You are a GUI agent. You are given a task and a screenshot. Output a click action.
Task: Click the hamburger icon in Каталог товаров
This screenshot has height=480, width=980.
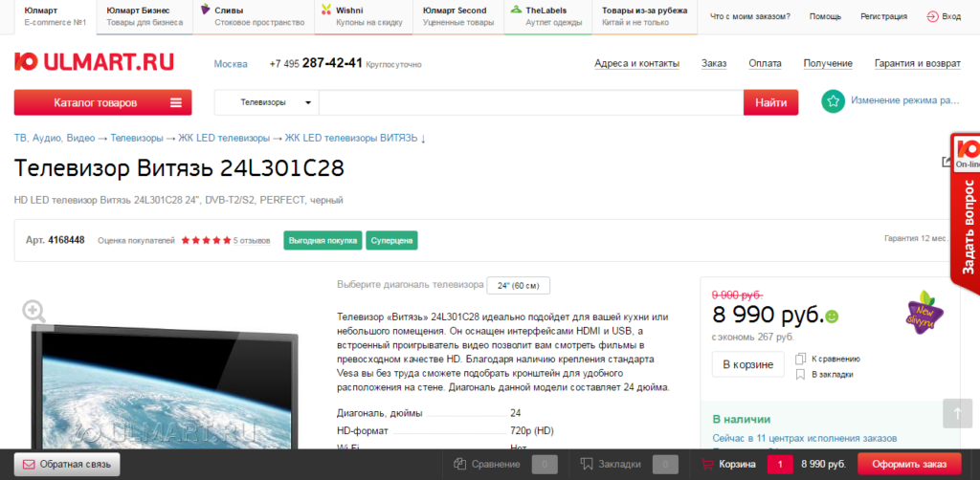click(176, 103)
